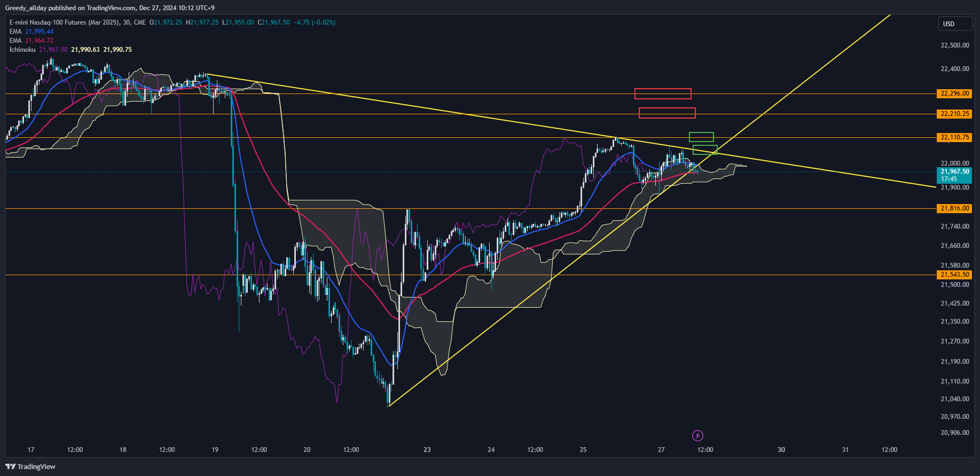Click the current price 21,967.50 label
Image resolution: width=980 pixels, height=476 pixels.
click(954, 175)
